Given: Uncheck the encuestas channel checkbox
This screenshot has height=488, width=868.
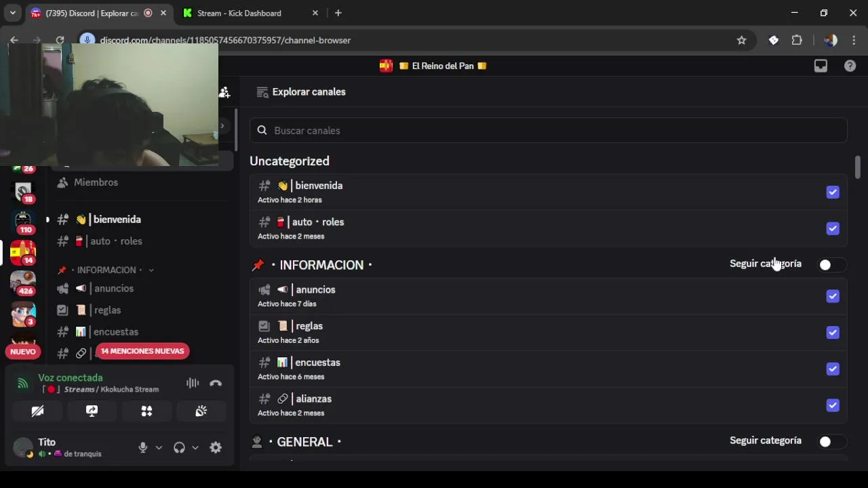Looking at the screenshot, I should 833,369.
